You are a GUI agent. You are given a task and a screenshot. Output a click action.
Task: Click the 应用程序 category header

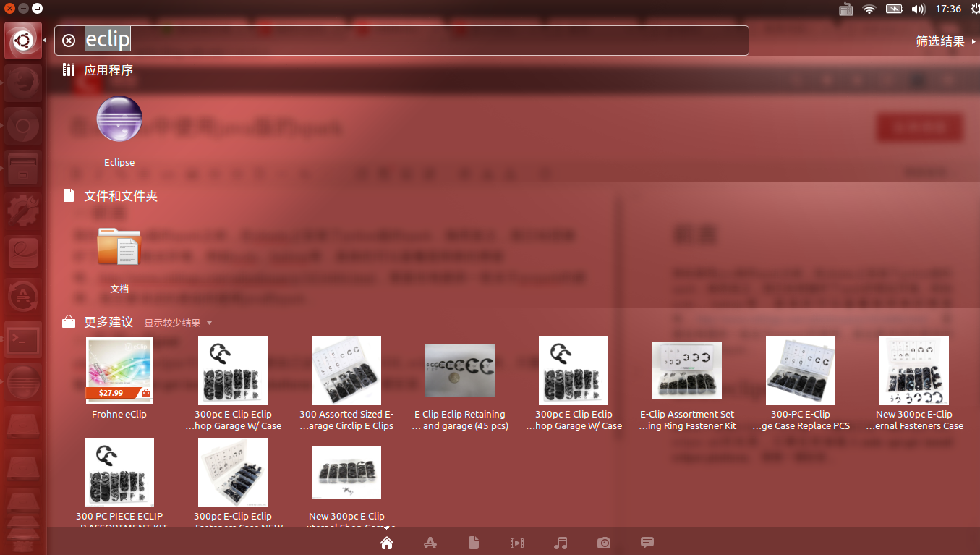[108, 70]
